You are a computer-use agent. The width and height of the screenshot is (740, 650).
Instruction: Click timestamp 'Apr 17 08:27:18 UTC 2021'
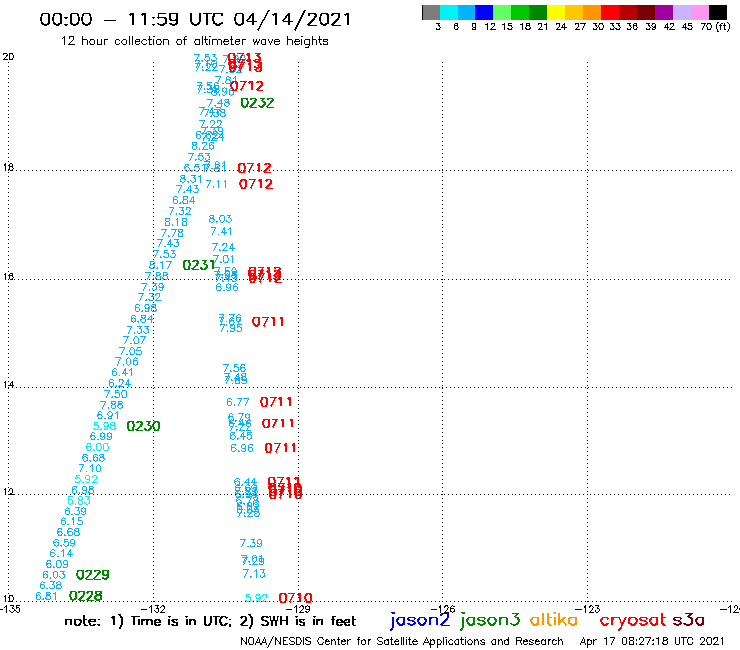click(x=652, y=641)
